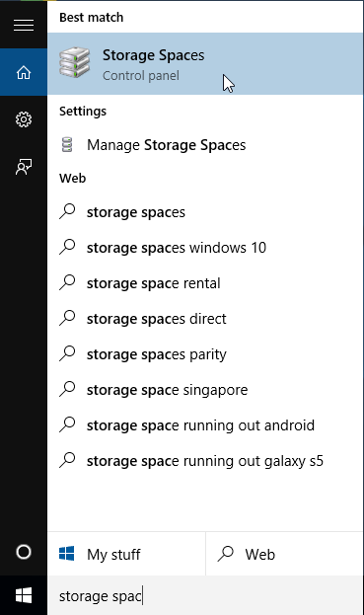This screenshot has width=364, height=615.
Task: Open the settings gear in sidebar
Action: click(x=24, y=119)
